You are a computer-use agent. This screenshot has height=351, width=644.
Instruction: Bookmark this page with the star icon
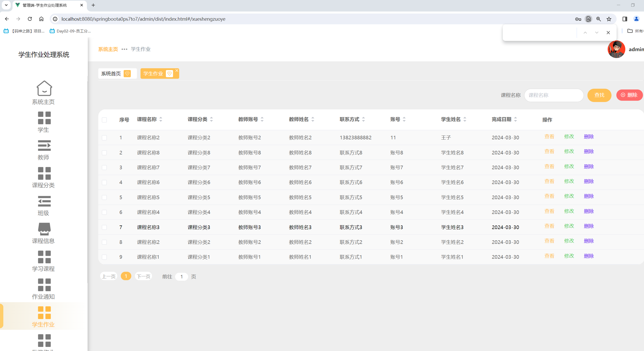click(609, 19)
